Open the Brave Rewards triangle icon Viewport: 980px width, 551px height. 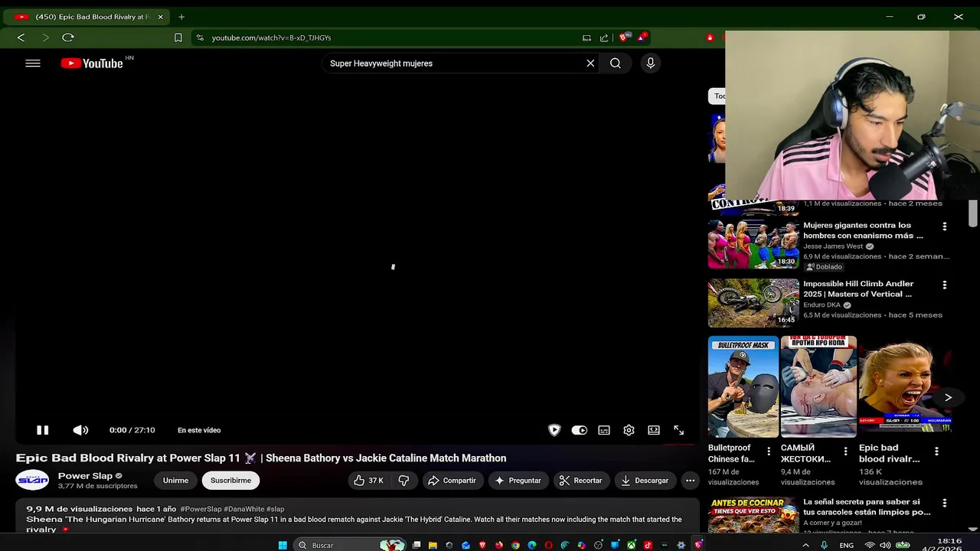(x=642, y=37)
